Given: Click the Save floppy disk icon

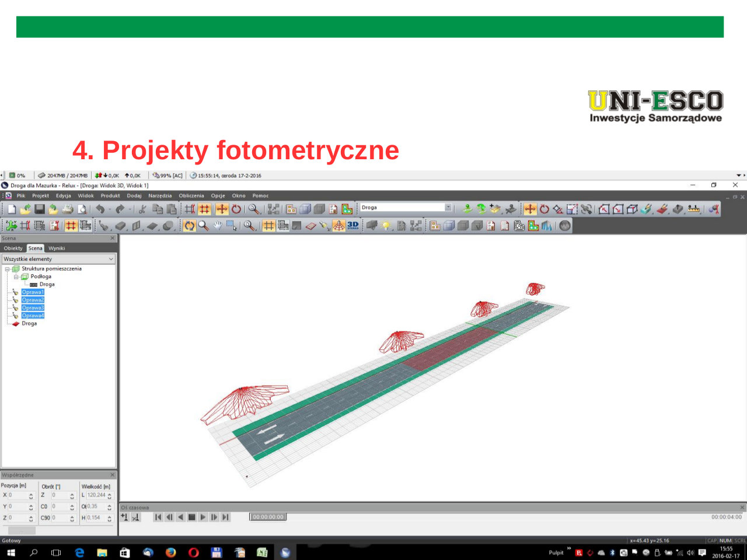Looking at the screenshot, I should (40, 209).
